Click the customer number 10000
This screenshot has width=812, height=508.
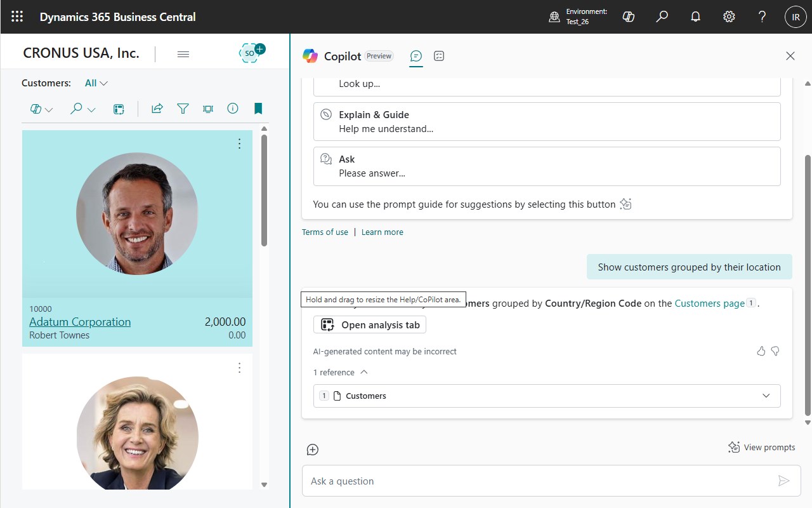point(41,309)
